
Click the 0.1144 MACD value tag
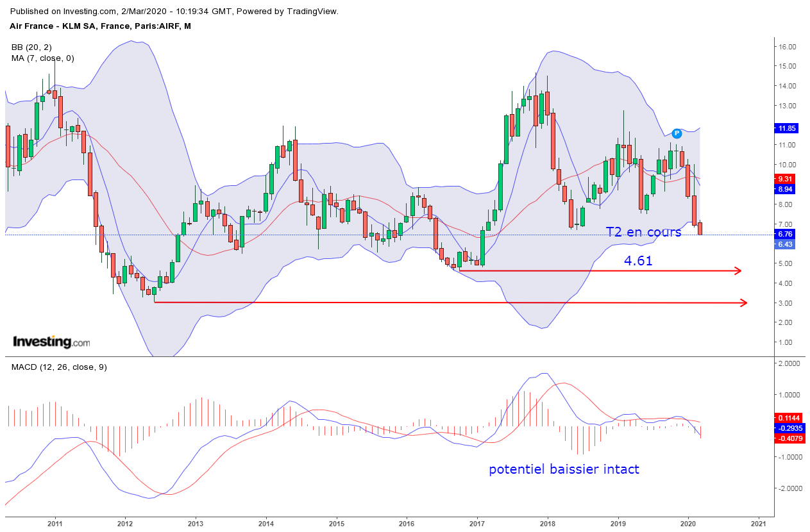pyautogui.click(x=789, y=417)
